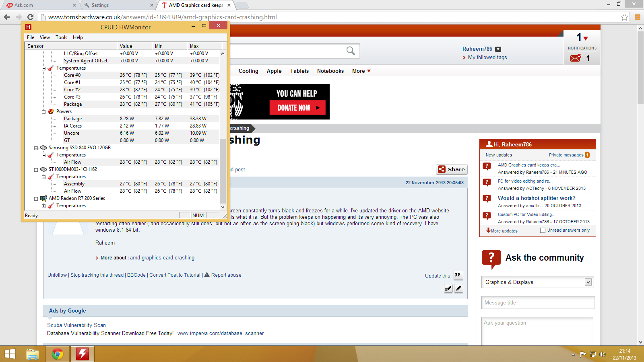Viewport: 644px width, 362px height.
Task: Collapse the Samsung SSD 840 EVO node
Action: (36, 148)
